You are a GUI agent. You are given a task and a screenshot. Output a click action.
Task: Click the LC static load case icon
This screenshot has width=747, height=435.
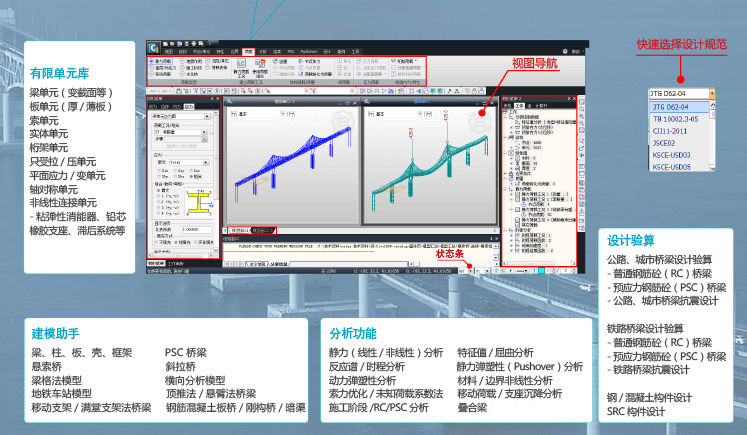click(241, 64)
